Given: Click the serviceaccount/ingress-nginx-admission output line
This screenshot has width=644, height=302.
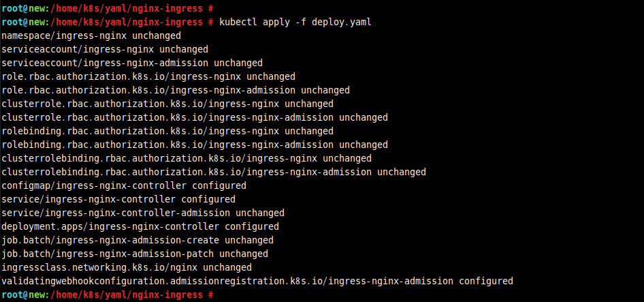Looking at the screenshot, I should 132,63.
